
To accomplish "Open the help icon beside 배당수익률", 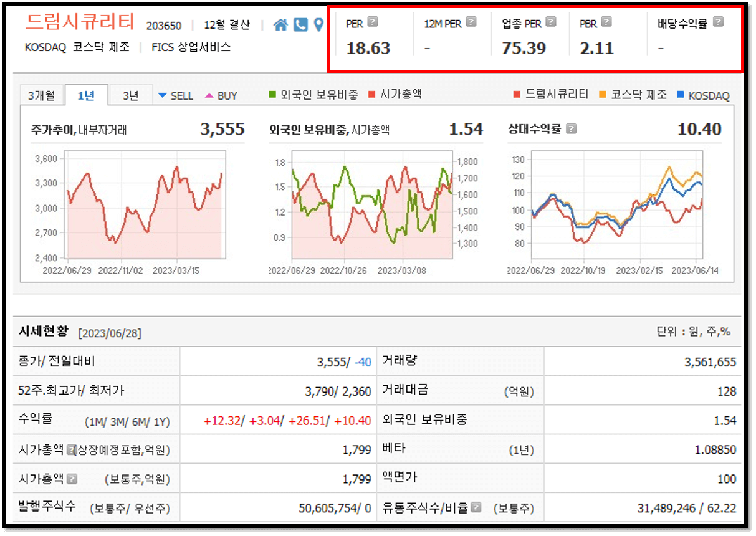I will (x=718, y=22).
